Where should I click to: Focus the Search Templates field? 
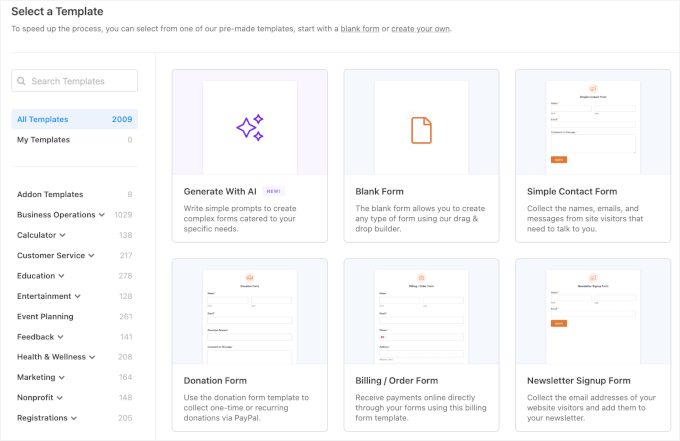pos(80,81)
